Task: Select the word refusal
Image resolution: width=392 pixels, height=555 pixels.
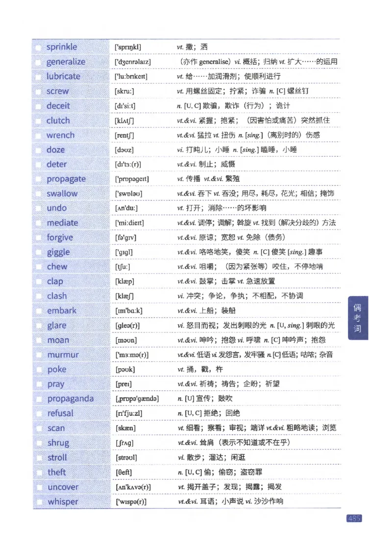Action: (60, 413)
